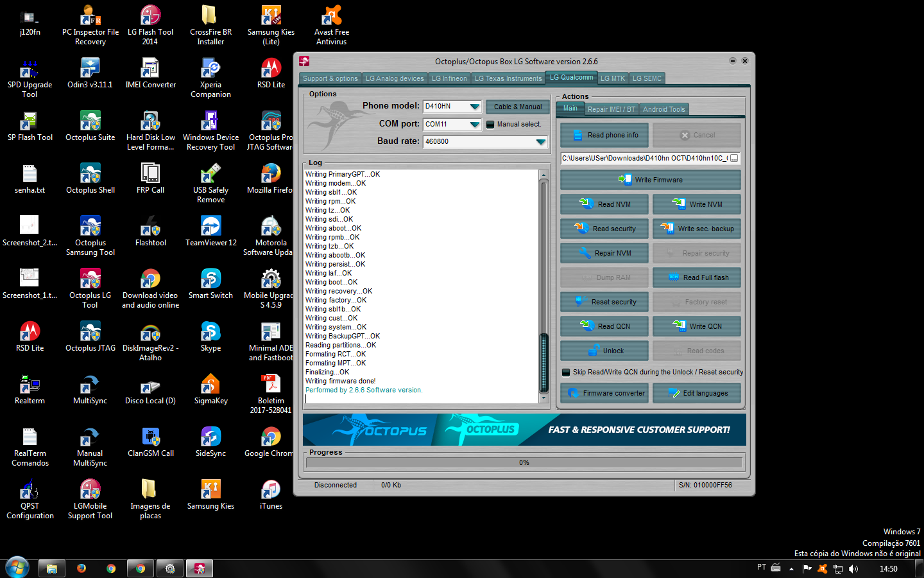Image resolution: width=924 pixels, height=578 pixels.
Task: Open Octoplus Suite desktop icon
Action: (x=90, y=126)
